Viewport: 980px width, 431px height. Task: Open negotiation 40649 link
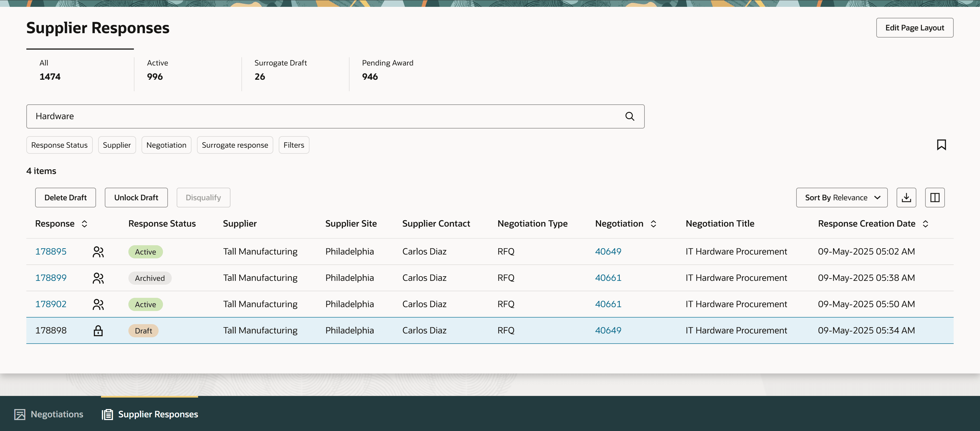click(x=608, y=251)
